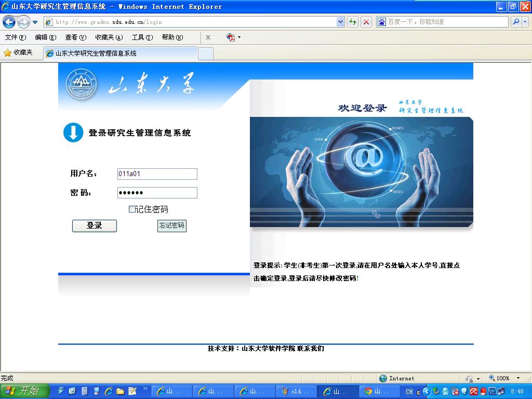The width and height of the screenshot is (532, 399).
Task: Click the 联系我们 link in footer
Action: click(311, 349)
